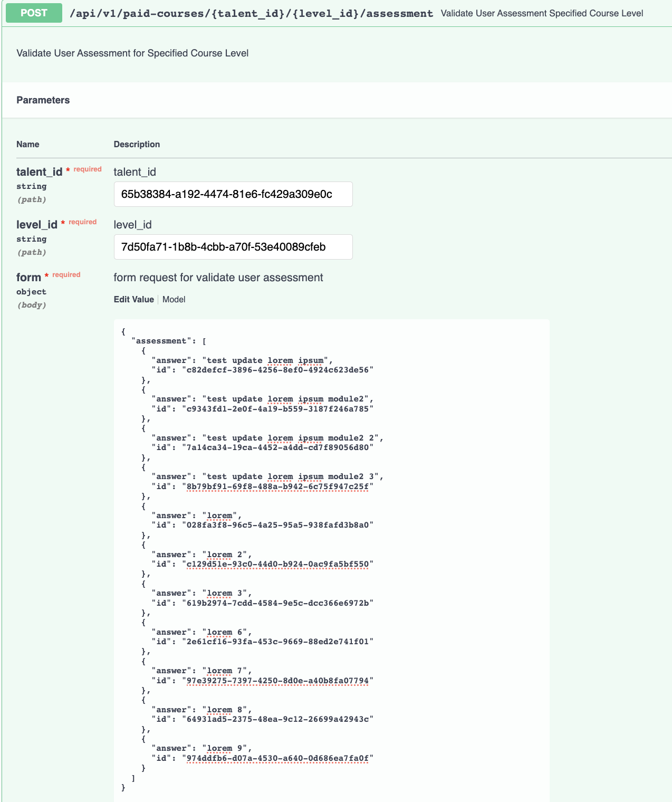Click answer "test update lorem ipsum module2" line

[263, 399]
